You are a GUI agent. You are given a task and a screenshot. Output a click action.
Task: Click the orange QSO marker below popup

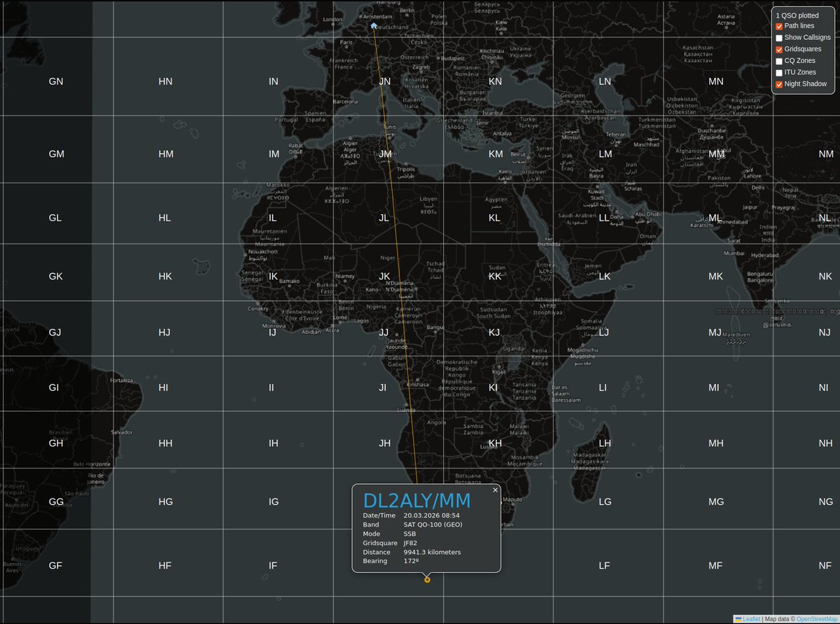click(x=427, y=579)
